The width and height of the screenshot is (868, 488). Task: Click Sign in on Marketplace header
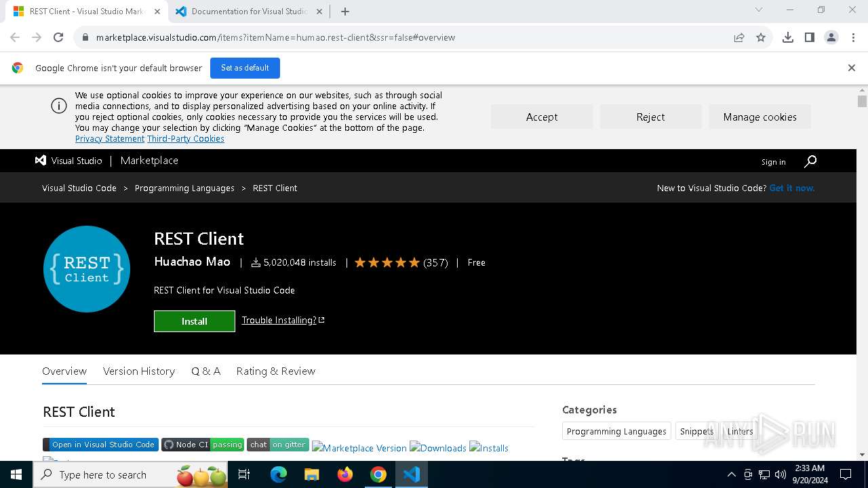[773, 162]
